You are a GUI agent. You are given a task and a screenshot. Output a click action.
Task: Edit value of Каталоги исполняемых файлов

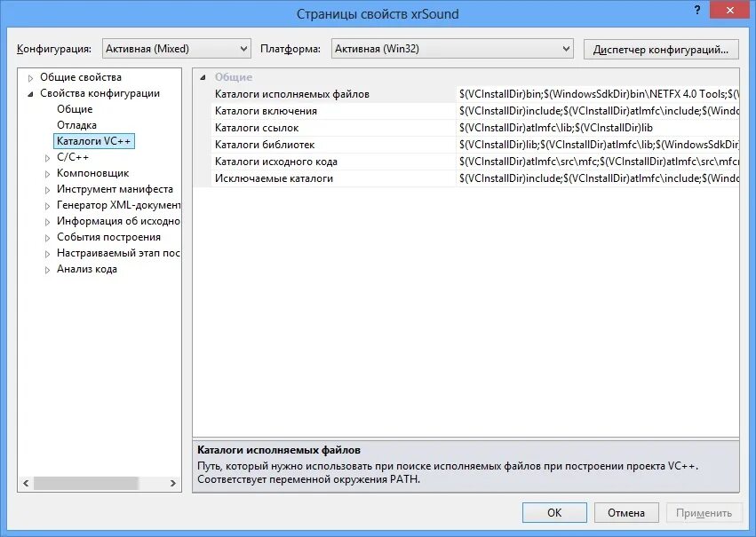coord(598,94)
